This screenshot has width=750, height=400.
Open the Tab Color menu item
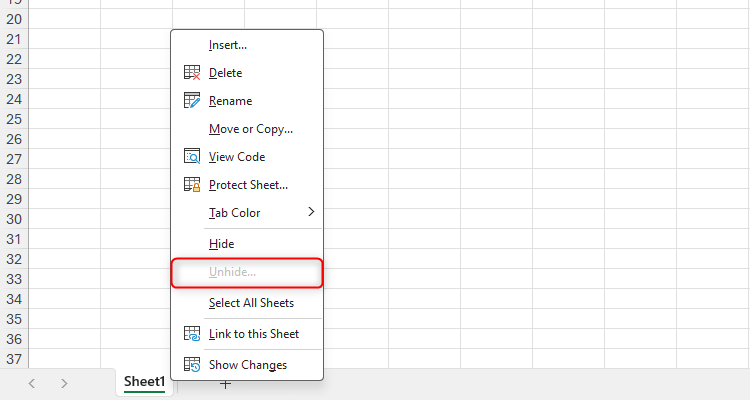pos(234,213)
